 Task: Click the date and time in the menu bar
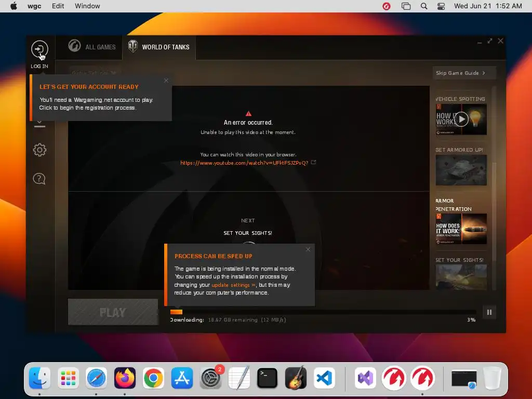tap(488, 6)
